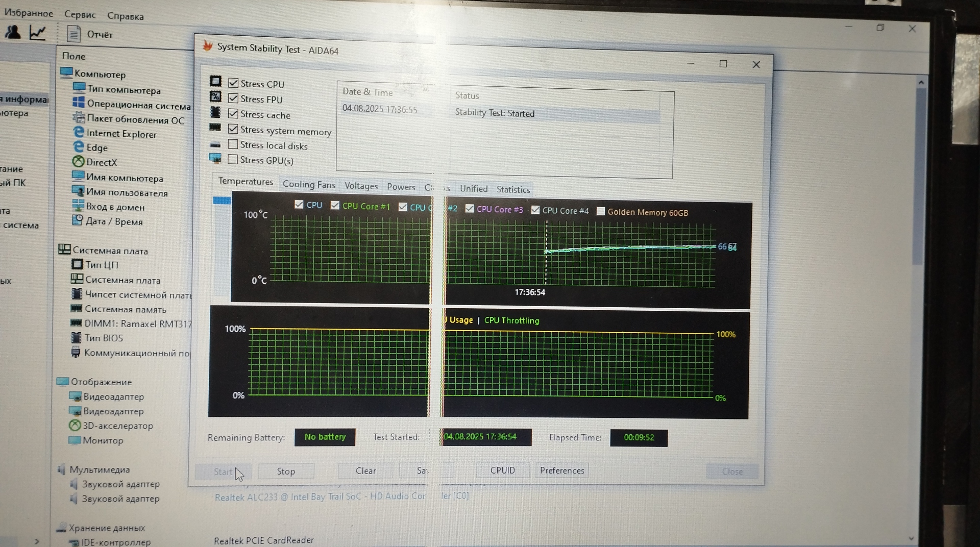Click the Edge browser icon in list
The width and height of the screenshot is (980, 547).
coord(79,147)
